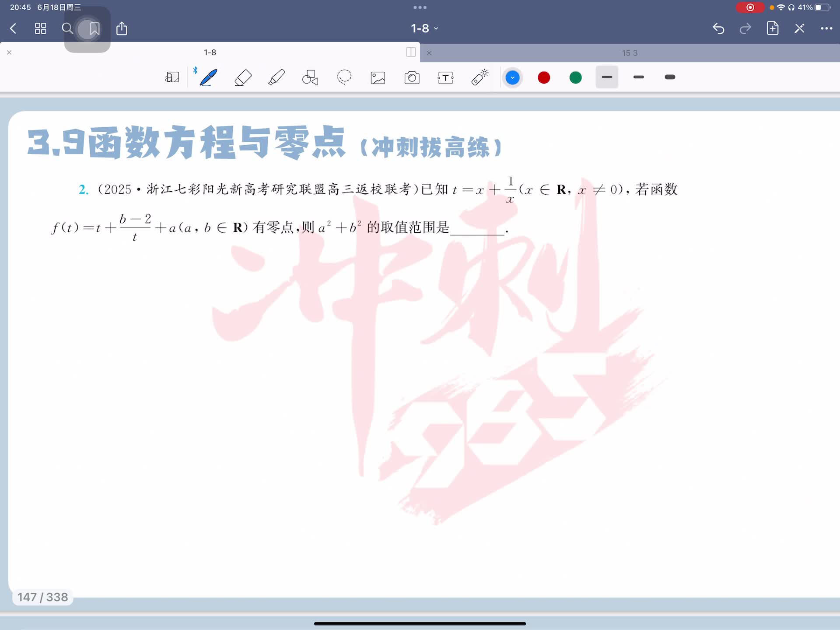
Task: Select the Highlighter tool
Action: [x=276, y=77]
